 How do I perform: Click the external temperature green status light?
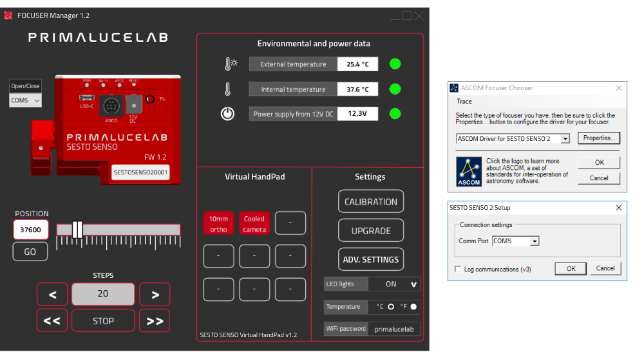395,64
